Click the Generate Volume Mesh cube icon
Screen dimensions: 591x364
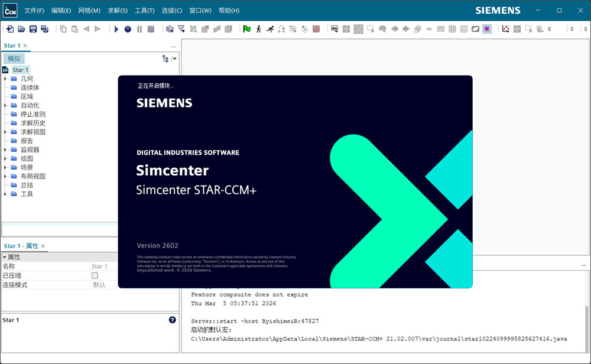pos(228,29)
